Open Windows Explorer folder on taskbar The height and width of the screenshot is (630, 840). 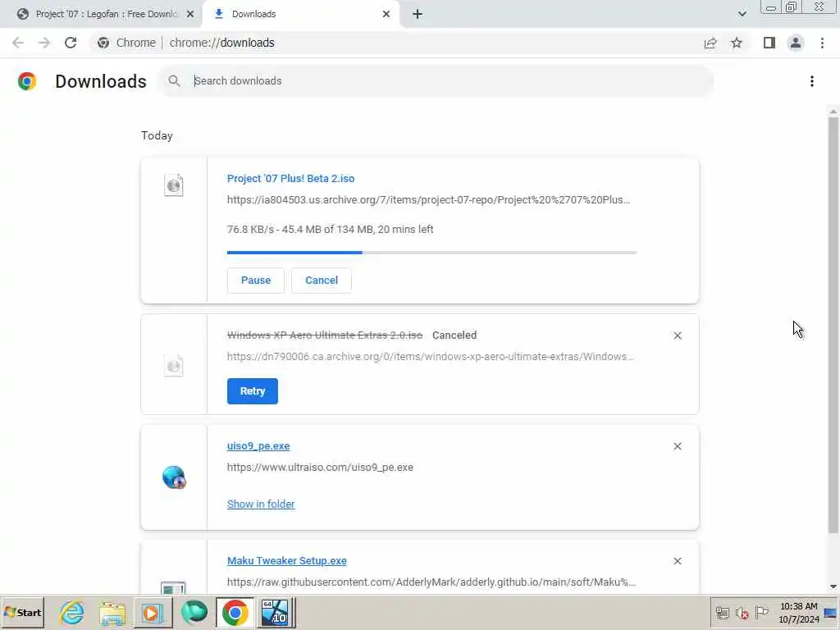(112, 614)
